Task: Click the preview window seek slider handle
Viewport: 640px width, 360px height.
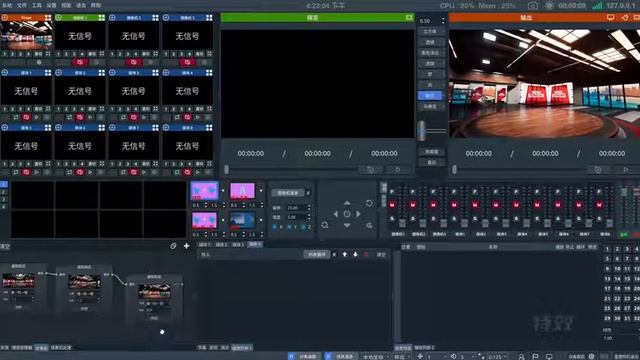Action: pyautogui.click(x=227, y=169)
